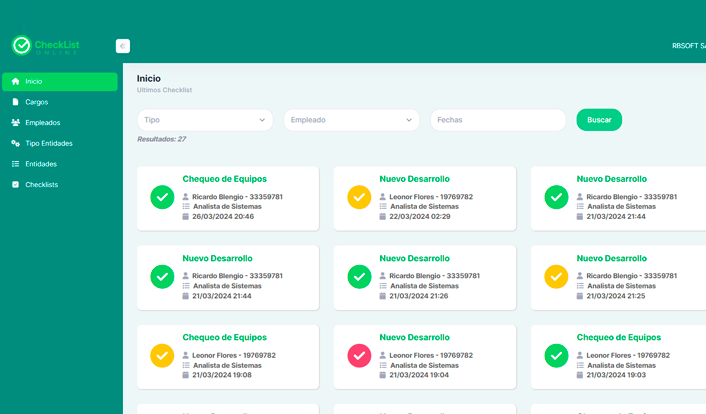Click calendar icon on 21/03/2024 19:08 card
706x414 pixels.
[186, 375]
